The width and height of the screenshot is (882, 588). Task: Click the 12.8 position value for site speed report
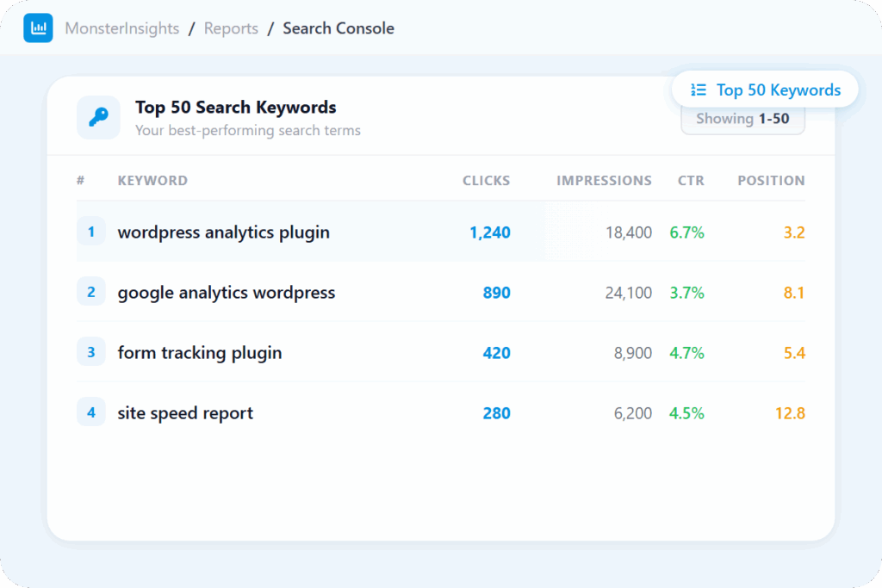point(789,413)
